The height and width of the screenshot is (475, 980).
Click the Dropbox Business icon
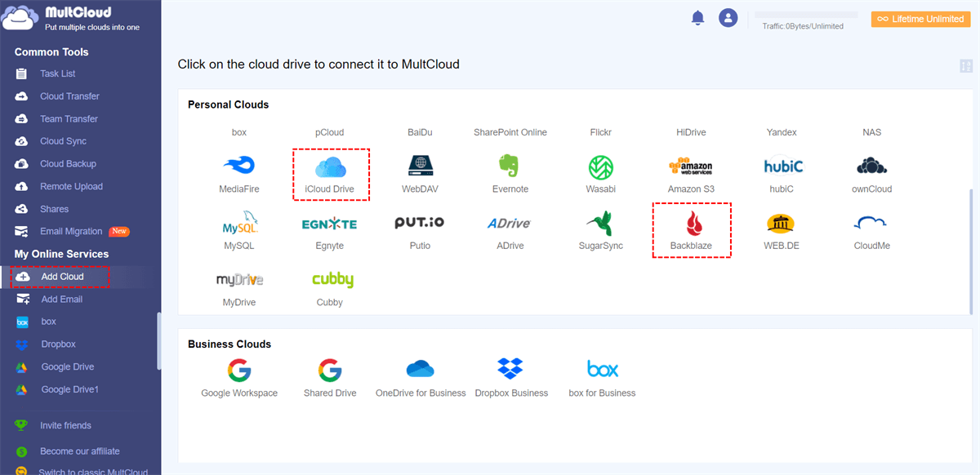[510, 369]
